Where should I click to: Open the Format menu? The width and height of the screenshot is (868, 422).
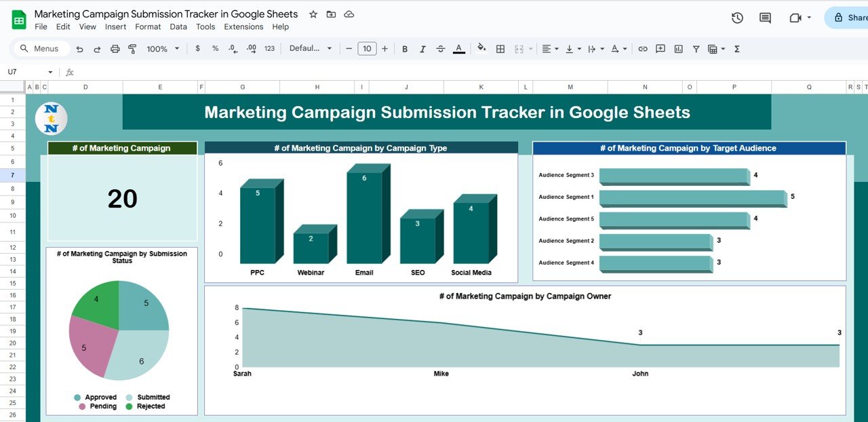[148, 27]
